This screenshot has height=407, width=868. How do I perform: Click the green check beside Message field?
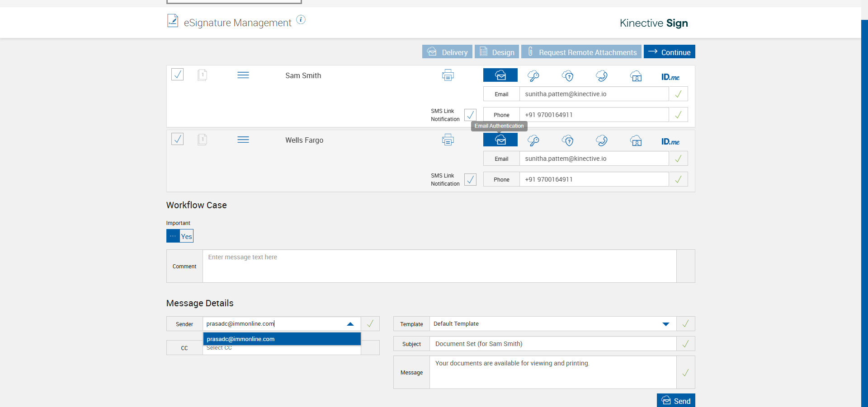click(685, 373)
